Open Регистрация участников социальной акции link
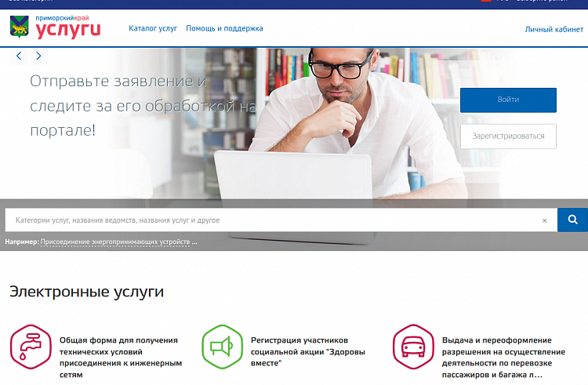This screenshot has height=385, width=588. [x=308, y=351]
